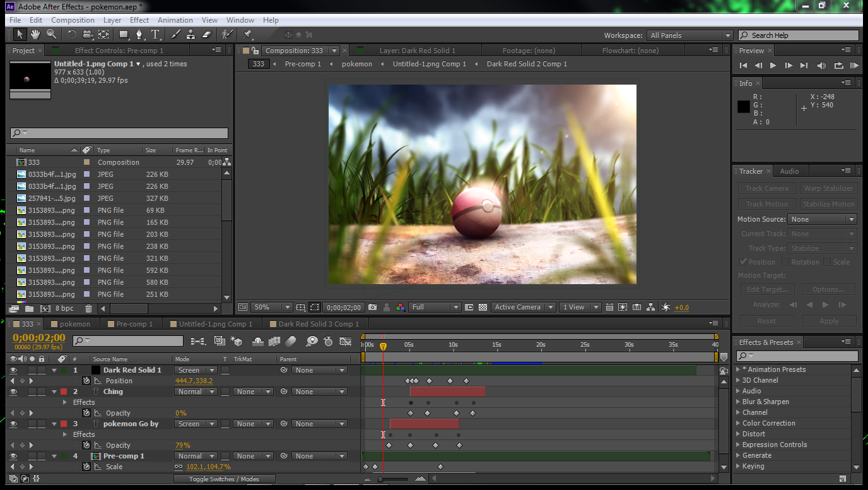Hide the Pre-comp 1 layer
The height and width of the screenshot is (490, 868).
click(14, 456)
